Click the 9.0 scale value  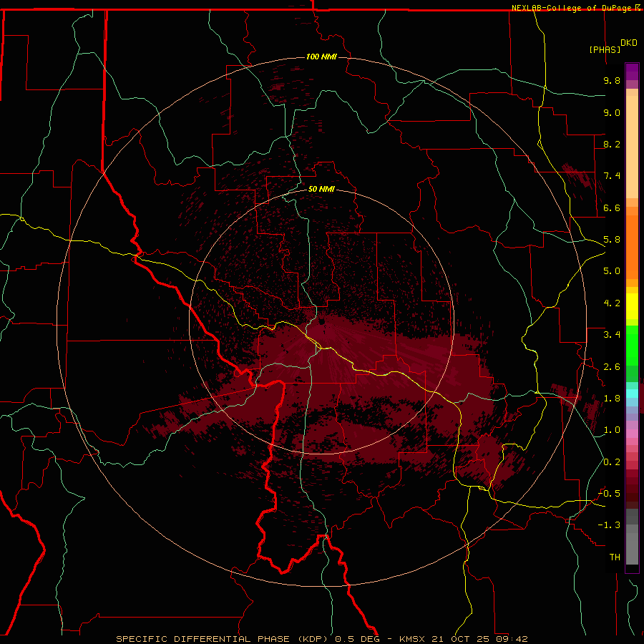(612, 112)
